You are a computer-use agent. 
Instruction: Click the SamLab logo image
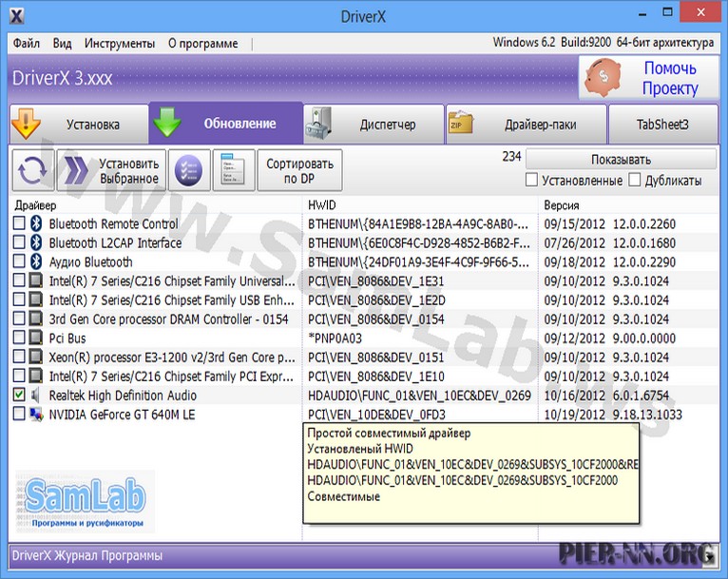tap(86, 501)
